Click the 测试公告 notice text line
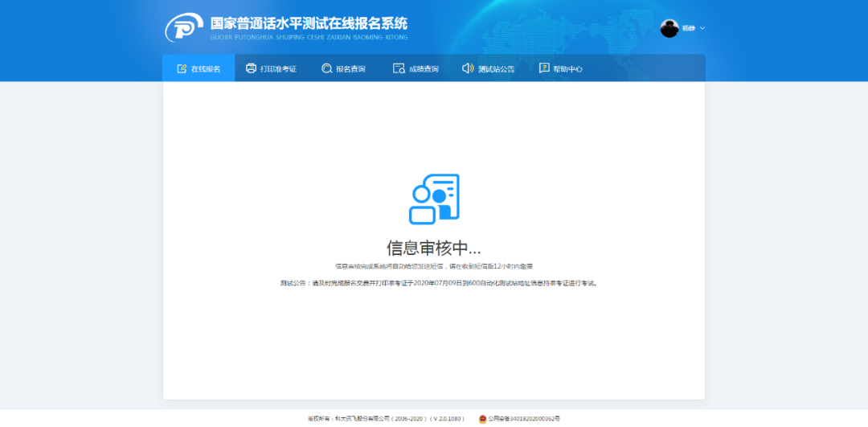 tap(439, 283)
